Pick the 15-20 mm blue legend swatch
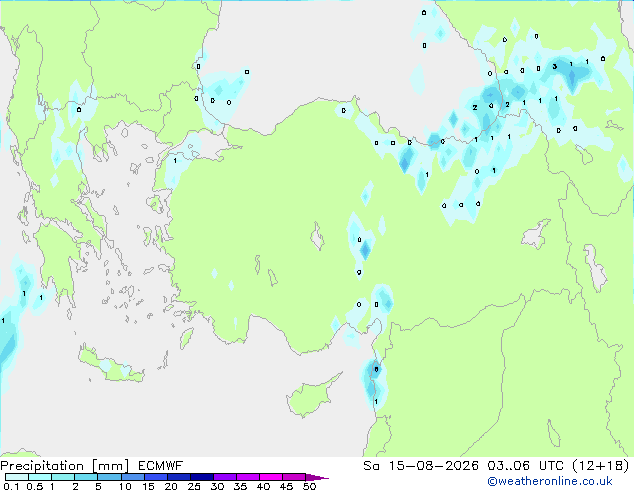This screenshot has height=490, width=634. (x=156, y=477)
